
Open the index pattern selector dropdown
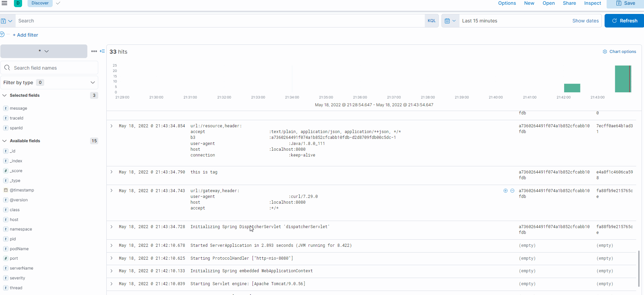[x=44, y=51]
